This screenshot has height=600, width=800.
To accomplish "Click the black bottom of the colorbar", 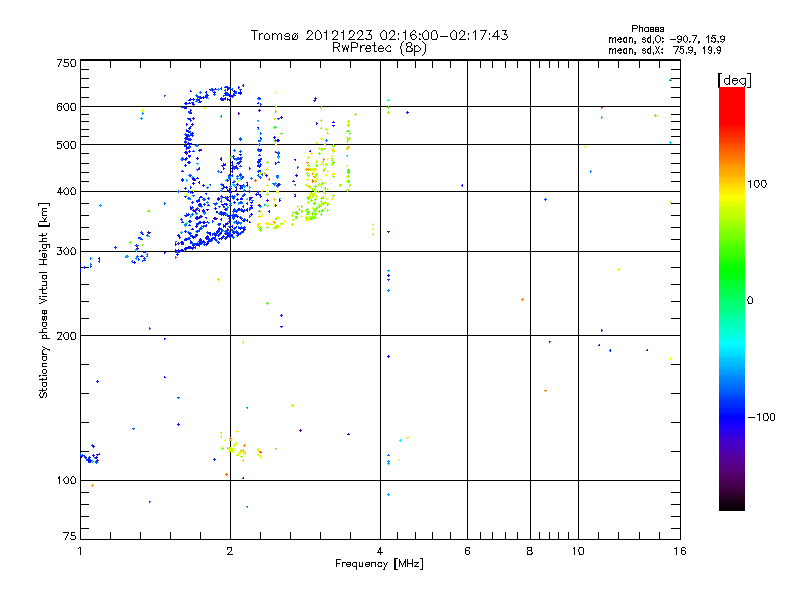I will (732, 503).
